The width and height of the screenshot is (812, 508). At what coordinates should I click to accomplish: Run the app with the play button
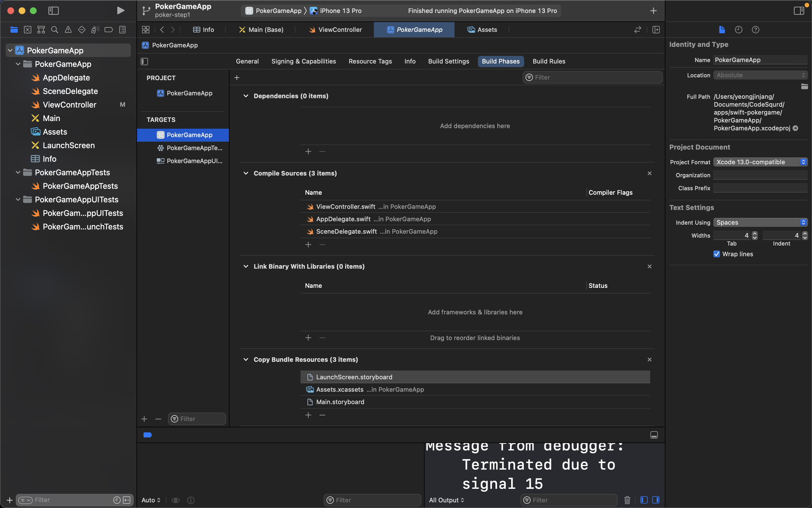120,11
